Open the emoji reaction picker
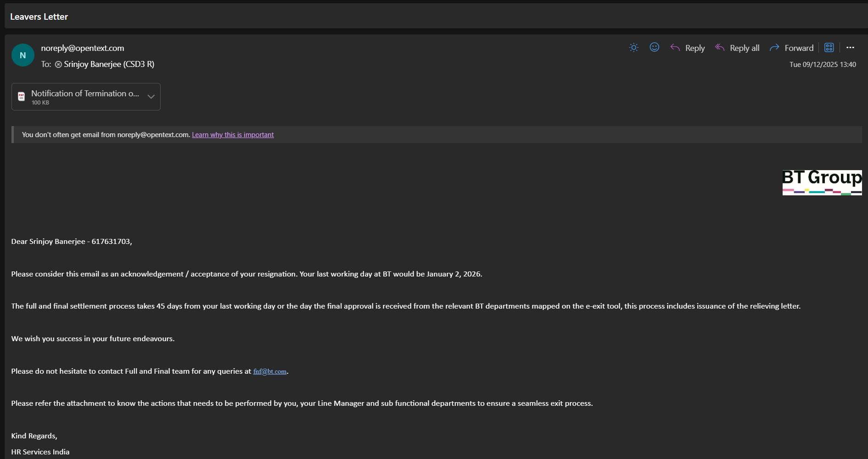The height and width of the screenshot is (459, 868). pyautogui.click(x=655, y=47)
